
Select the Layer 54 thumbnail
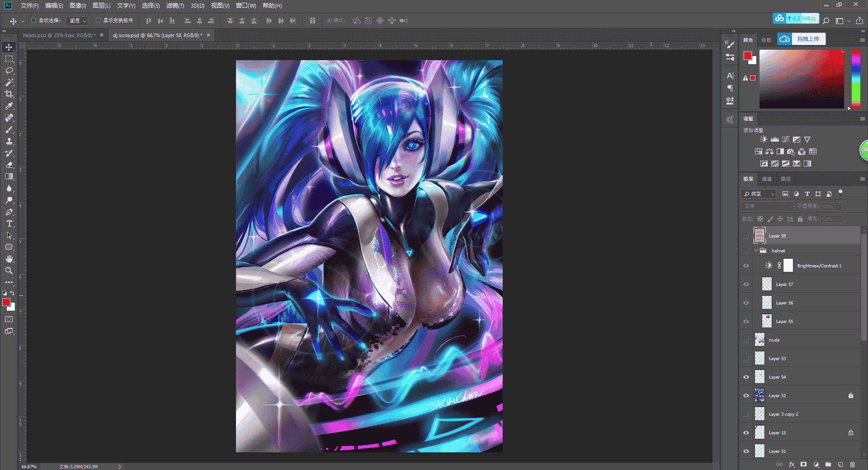(x=760, y=377)
